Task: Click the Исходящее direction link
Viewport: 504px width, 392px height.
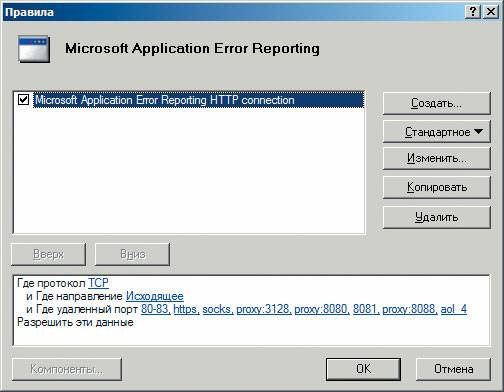Action: pos(155,296)
